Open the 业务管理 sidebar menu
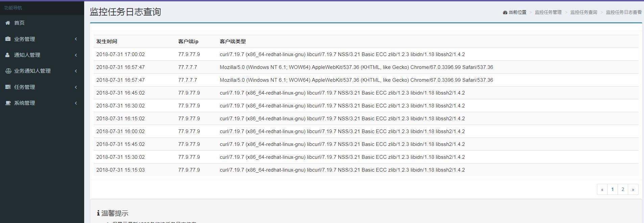The width and height of the screenshot is (644, 223). 42,39
